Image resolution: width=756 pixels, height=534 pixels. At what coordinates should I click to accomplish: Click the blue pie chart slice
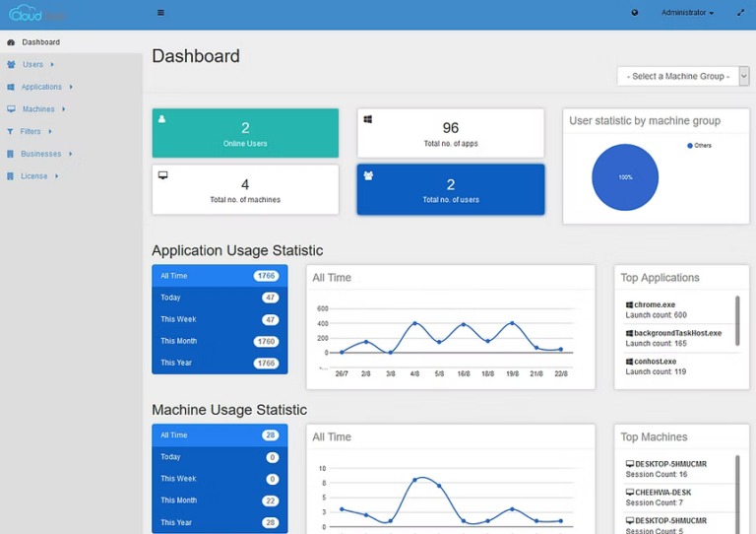coord(625,177)
